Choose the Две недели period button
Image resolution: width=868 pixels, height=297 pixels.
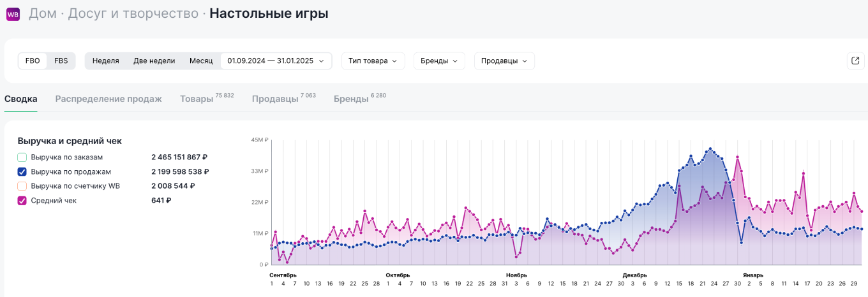pyautogui.click(x=154, y=61)
